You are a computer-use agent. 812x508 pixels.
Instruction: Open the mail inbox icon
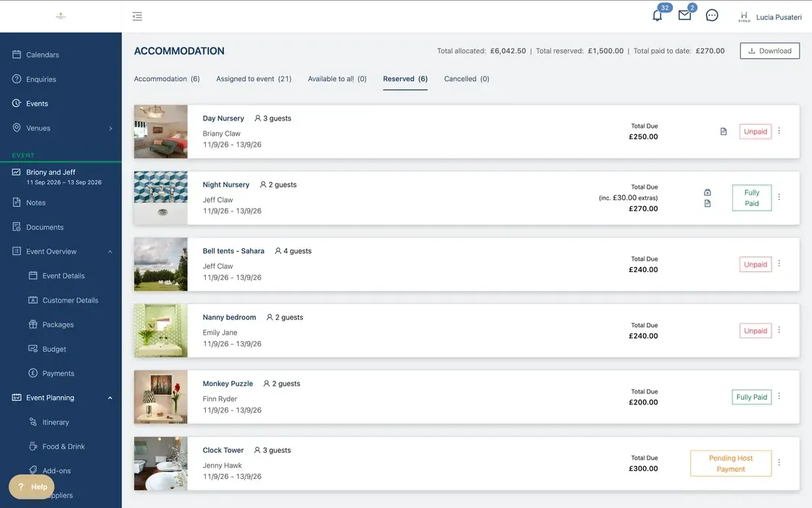(684, 15)
